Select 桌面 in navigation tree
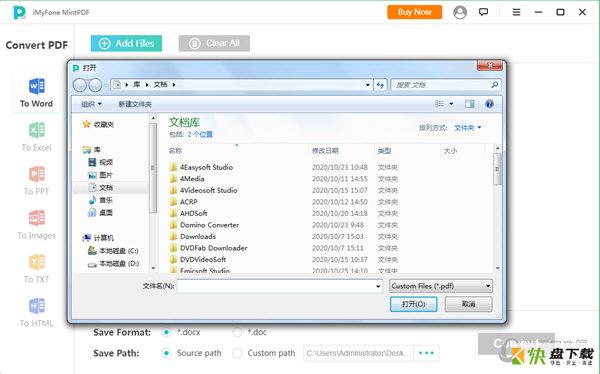The image size is (600, 374). tap(101, 213)
